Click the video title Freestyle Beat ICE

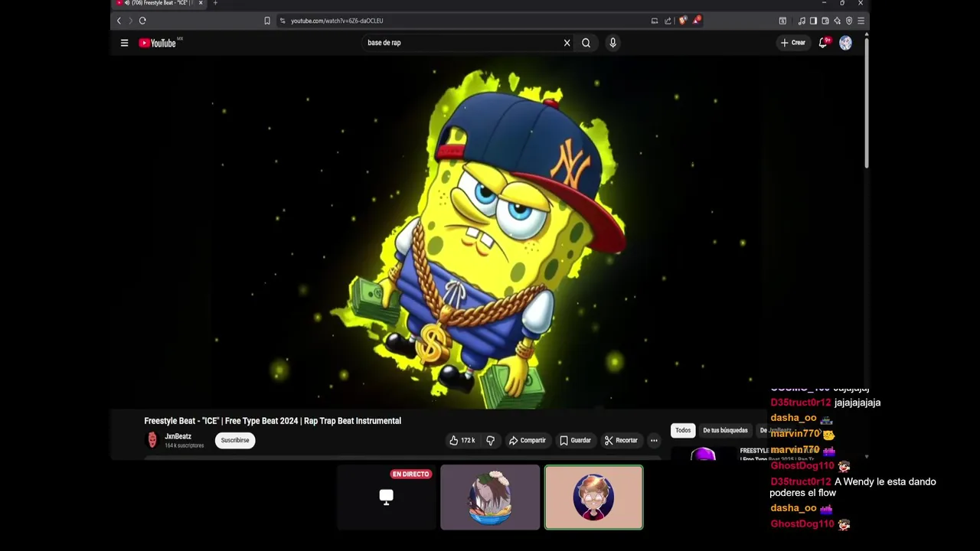click(x=273, y=421)
